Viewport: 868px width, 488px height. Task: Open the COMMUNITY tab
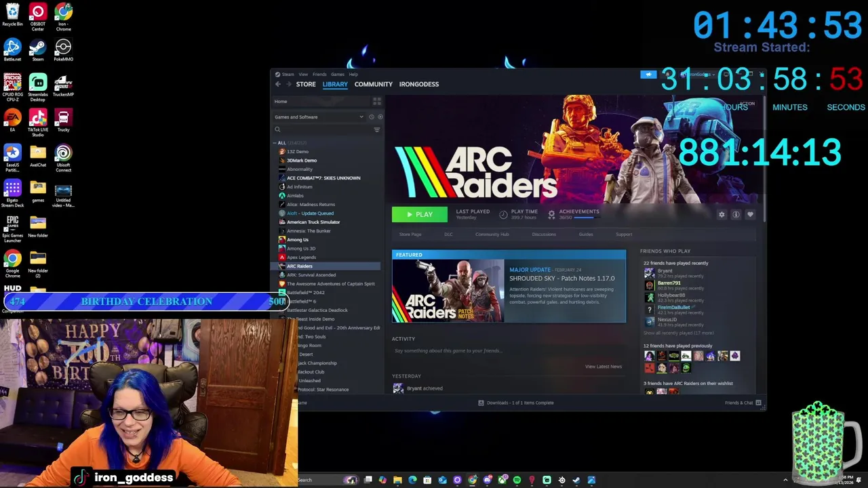[x=374, y=84]
